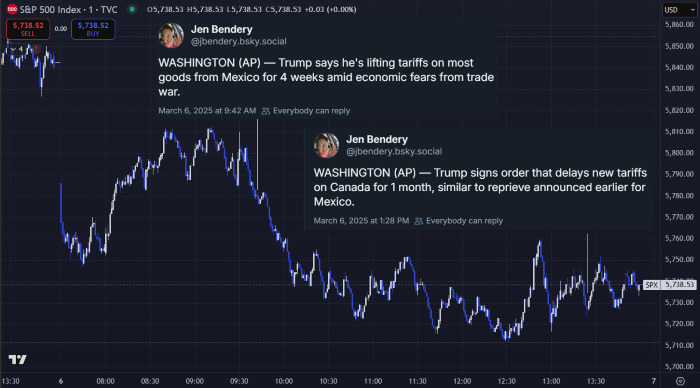Image resolution: width=700 pixels, height=388 pixels.
Task: Open the red exclamation alert icon
Action: click(x=37, y=49)
